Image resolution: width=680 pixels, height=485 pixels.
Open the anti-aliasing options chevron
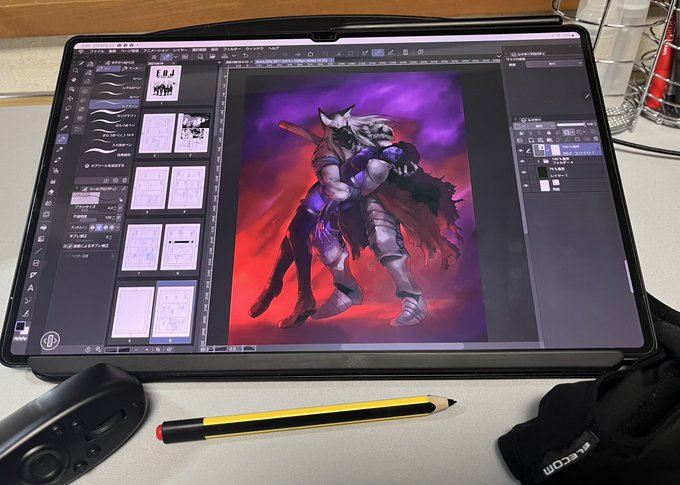pos(118,227)
